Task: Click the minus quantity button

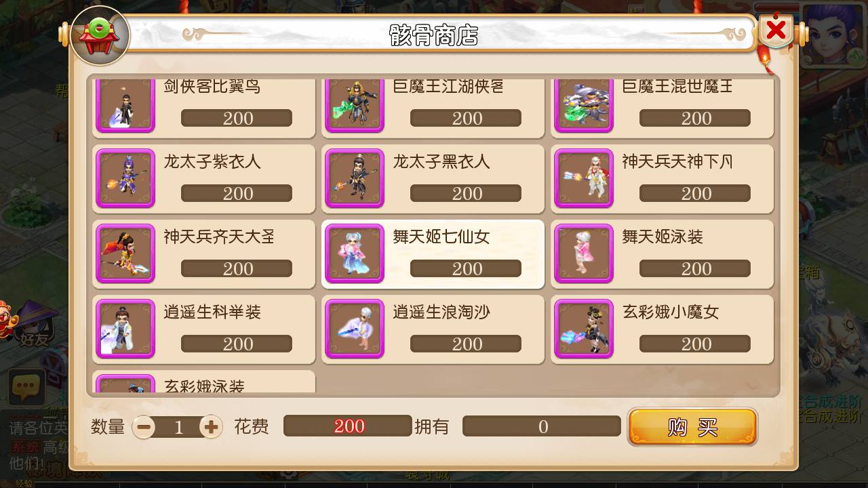Action: 144,427
